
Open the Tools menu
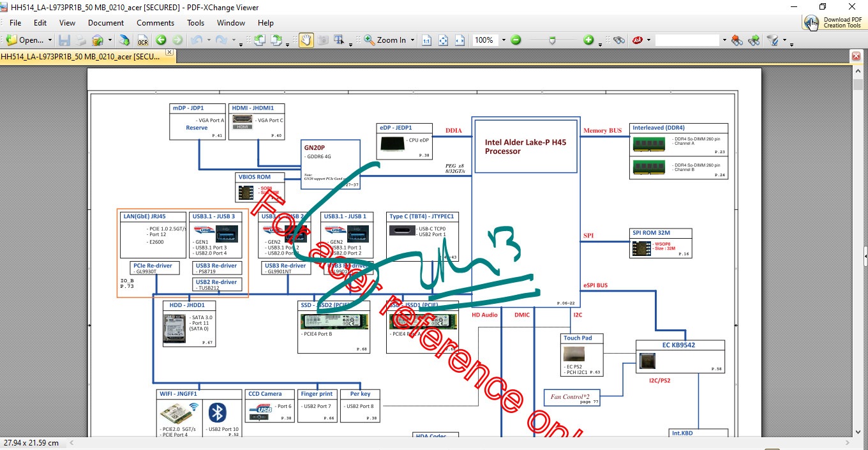(196, 22)
